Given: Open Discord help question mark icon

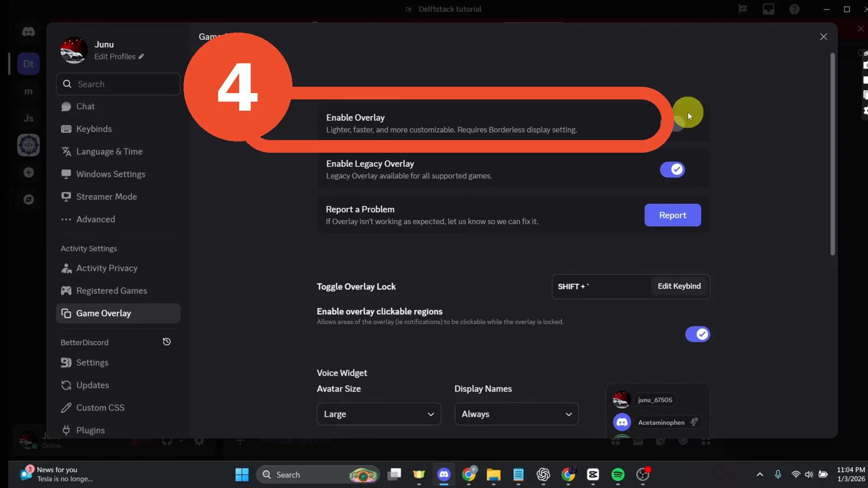Looking at the screenshot, I should [x=794, y=9].
